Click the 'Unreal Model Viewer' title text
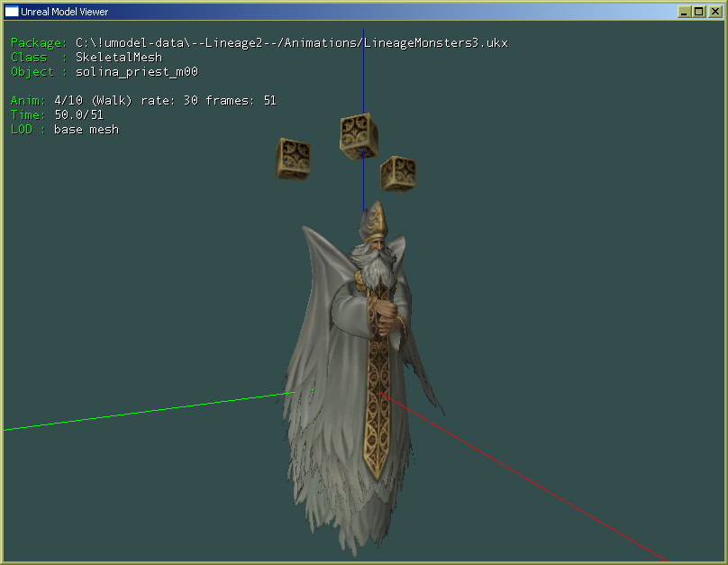Screen dimensions: 728x565 tap(64, 12)
